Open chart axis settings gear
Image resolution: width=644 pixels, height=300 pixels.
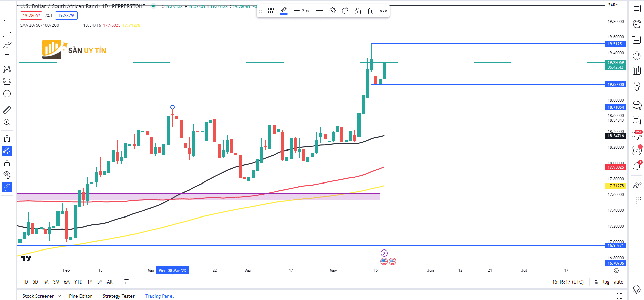pos(616,271)
